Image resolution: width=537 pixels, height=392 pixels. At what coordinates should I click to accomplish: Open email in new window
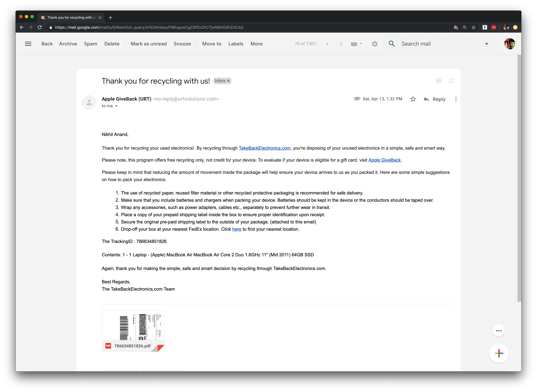coord(451,81)
